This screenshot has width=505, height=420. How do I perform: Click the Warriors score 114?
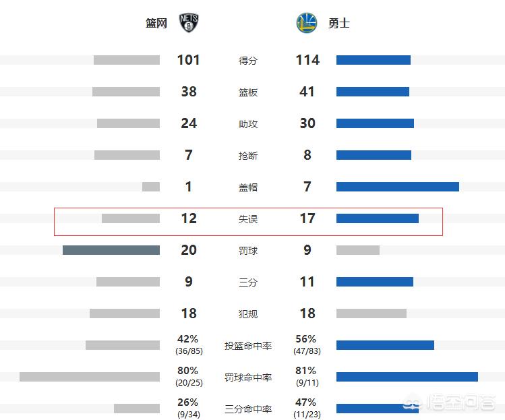click(307, 60)
